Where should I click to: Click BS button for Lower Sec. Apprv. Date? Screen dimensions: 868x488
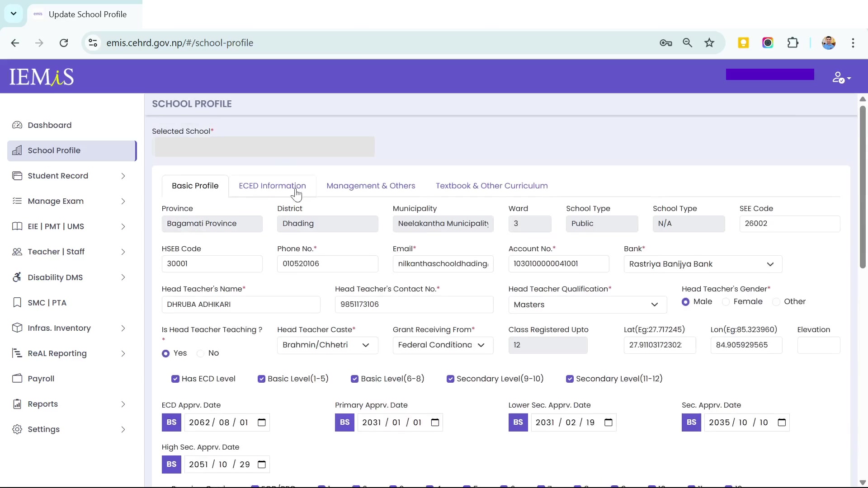[518, 422]
